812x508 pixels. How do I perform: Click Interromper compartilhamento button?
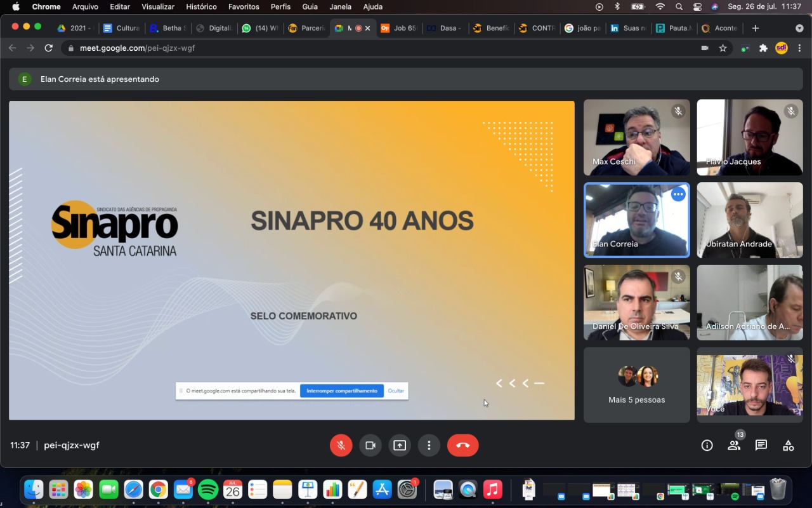tap(342, 391)
